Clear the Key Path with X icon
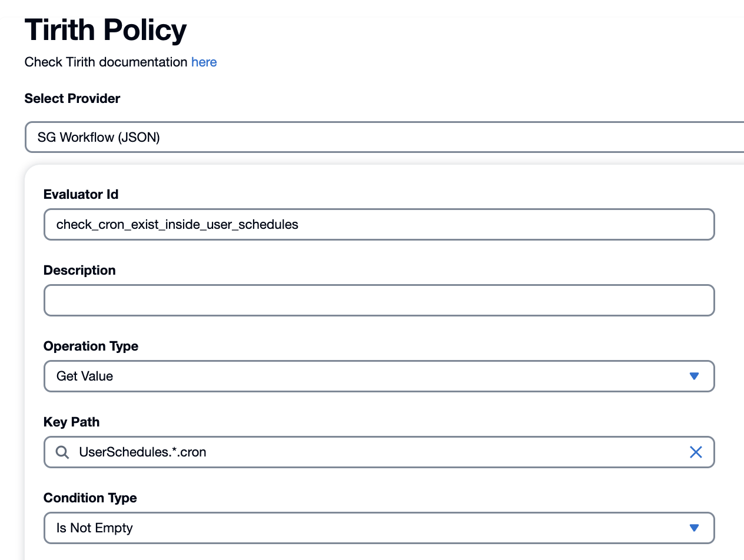 coord(696,452)
